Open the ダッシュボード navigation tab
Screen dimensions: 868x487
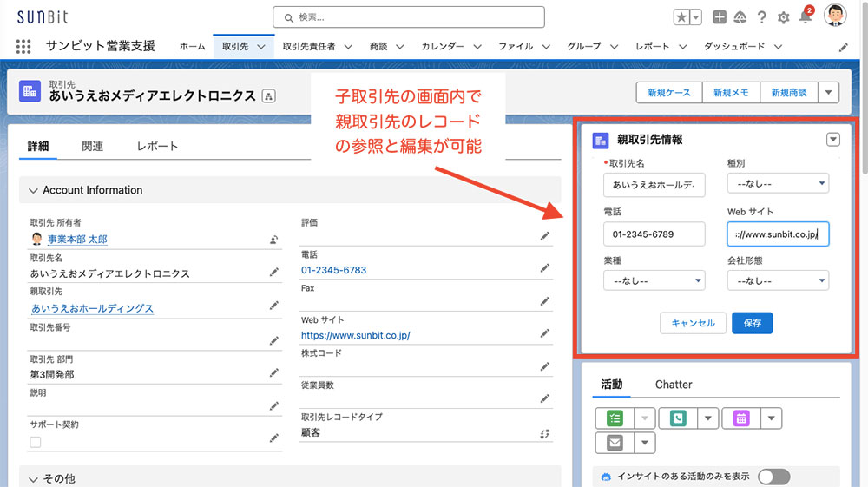(734, 47)
